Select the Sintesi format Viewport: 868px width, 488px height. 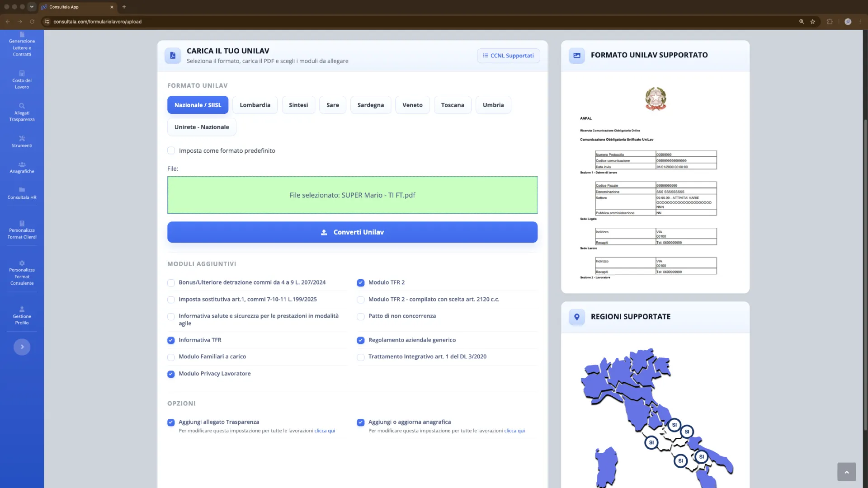pyautogui.click(x=298, y=105)
